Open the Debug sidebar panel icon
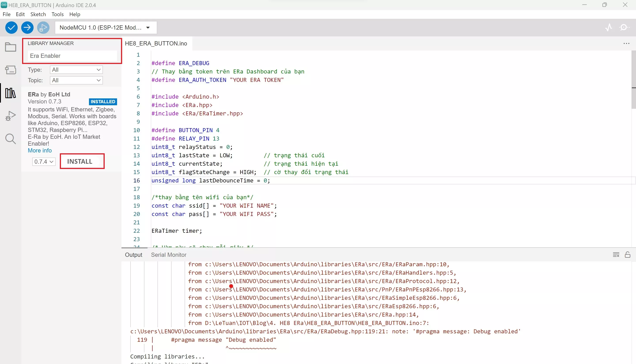The width and height of the screenshot is (636, 364). click(11, 116)
